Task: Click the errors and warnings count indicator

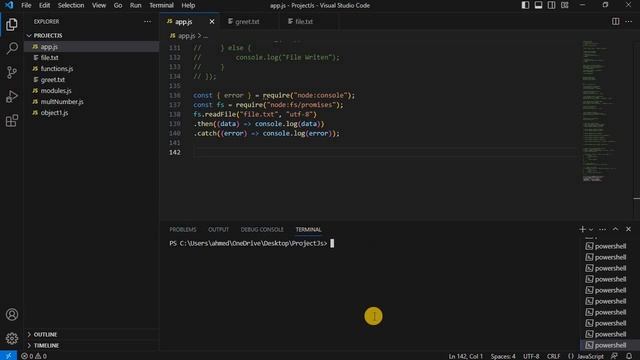Action: point(34,356)
